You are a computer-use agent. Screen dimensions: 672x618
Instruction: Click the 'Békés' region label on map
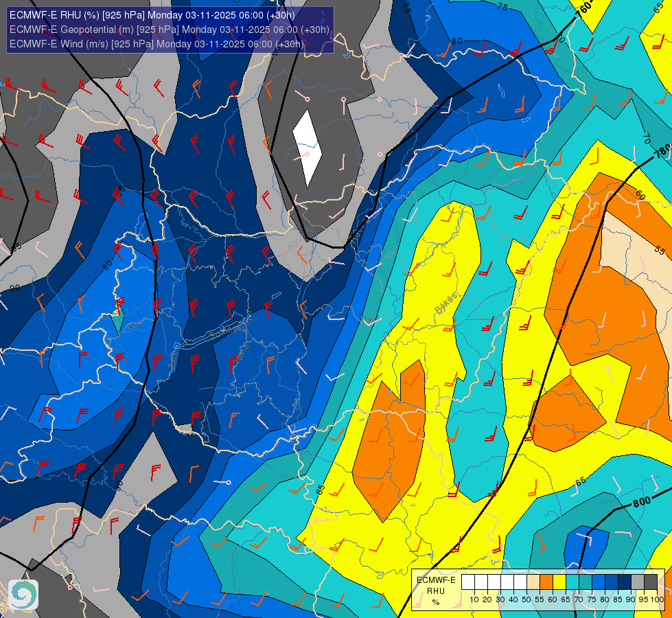tap(446, 304)
